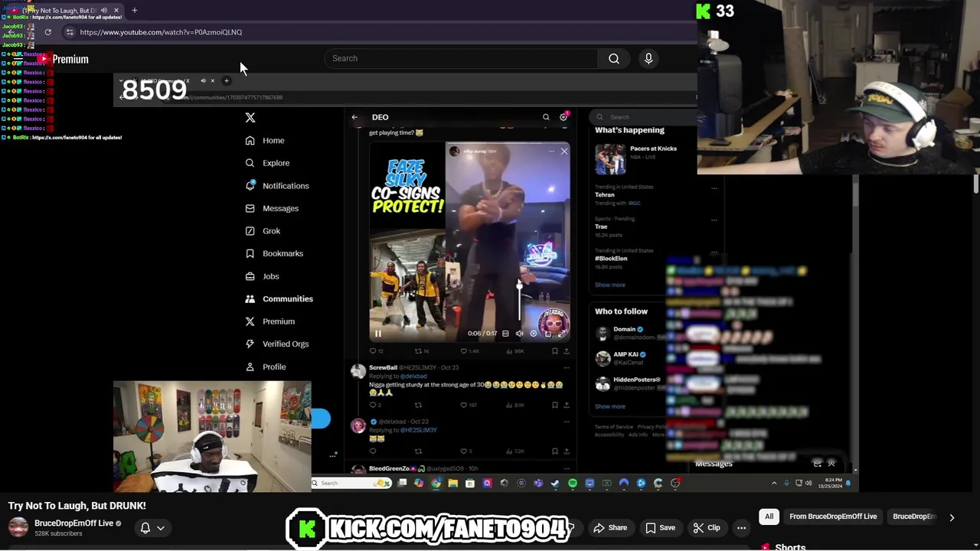Open more options on @delxbad reply
Viewport: 980px width, 551px height.
point(567,422)
